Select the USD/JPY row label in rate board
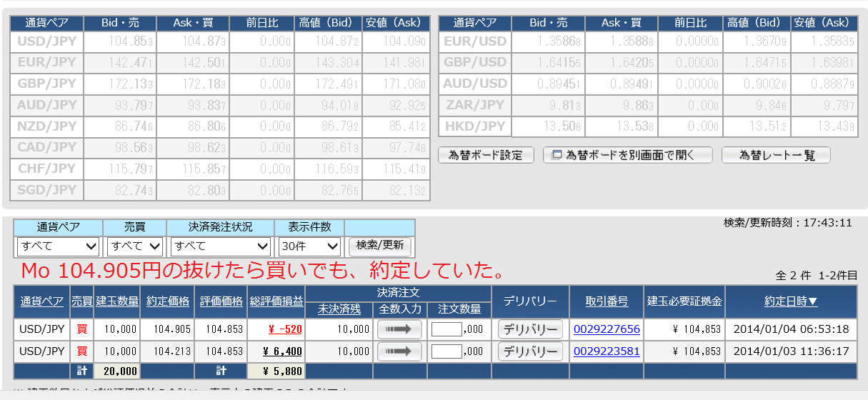Screen dimensions: 868x400 [46, 41]
